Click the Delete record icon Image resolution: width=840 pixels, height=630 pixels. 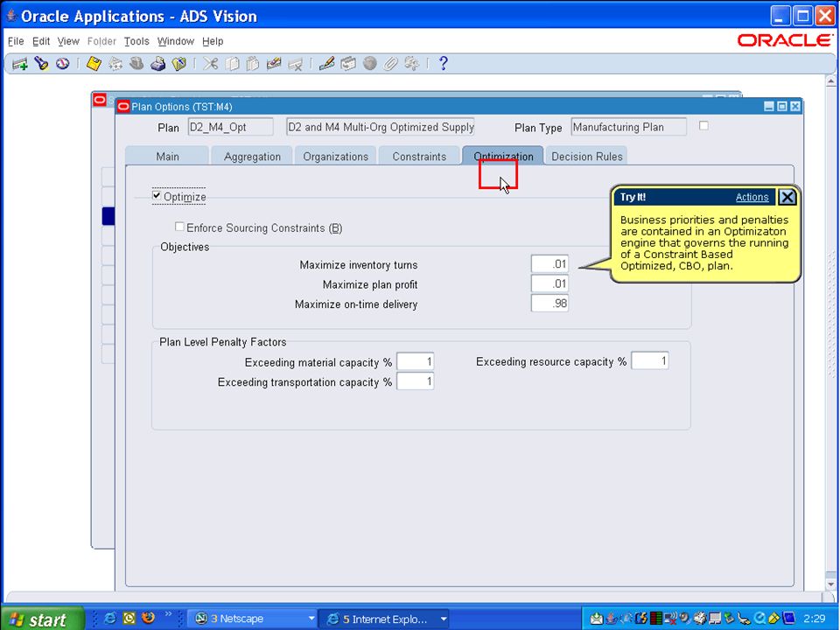tap(295, 64)
